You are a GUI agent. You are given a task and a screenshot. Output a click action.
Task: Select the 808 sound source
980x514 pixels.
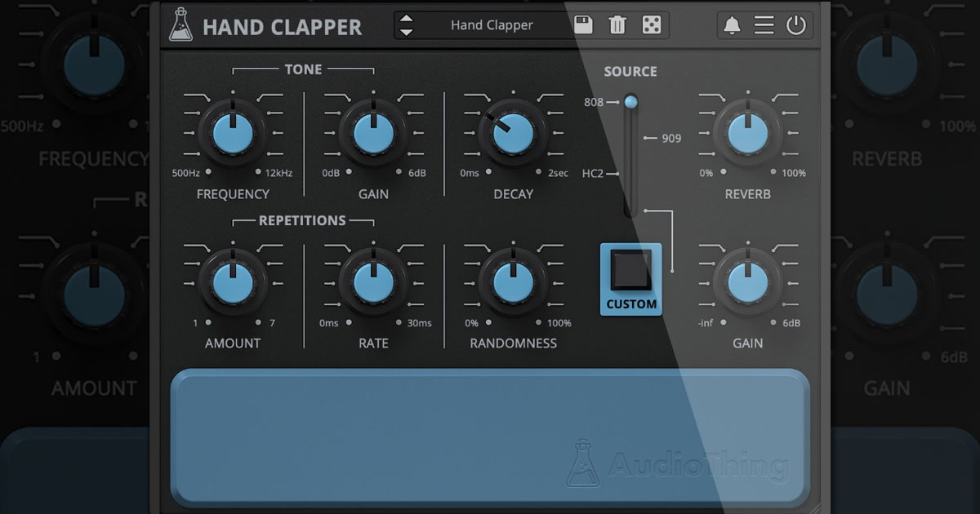point(630,102)
